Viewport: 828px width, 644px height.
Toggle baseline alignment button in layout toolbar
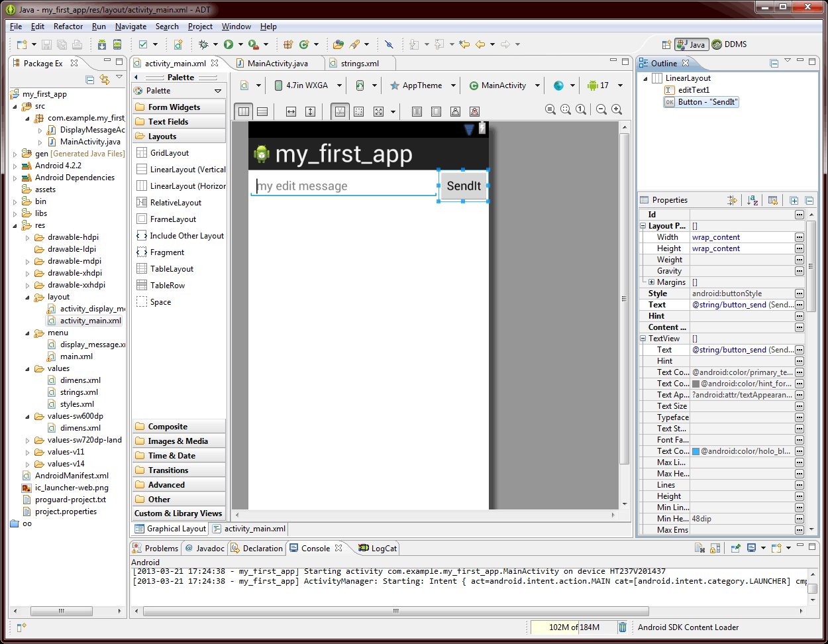coord(340,111)
